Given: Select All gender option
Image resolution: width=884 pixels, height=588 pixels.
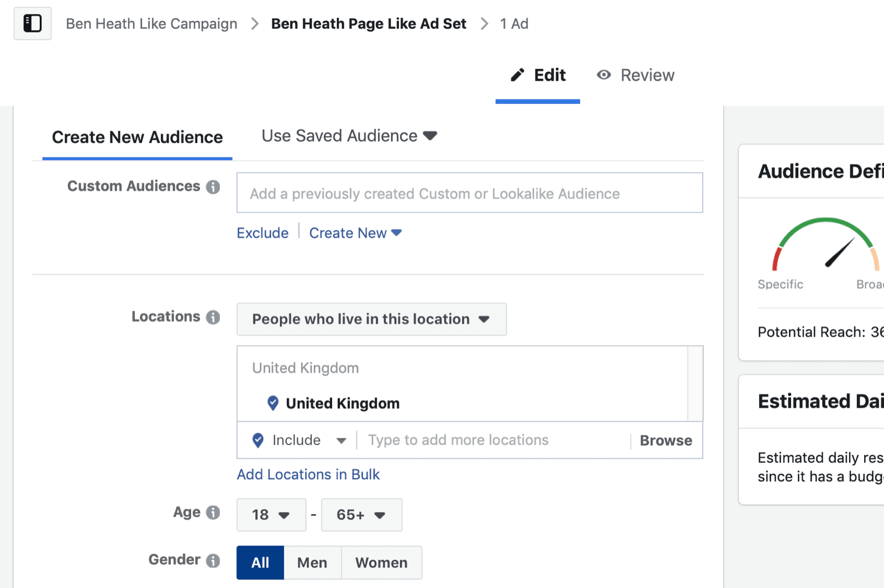Looking at the screenshot, I should click(x=260, y=563).
